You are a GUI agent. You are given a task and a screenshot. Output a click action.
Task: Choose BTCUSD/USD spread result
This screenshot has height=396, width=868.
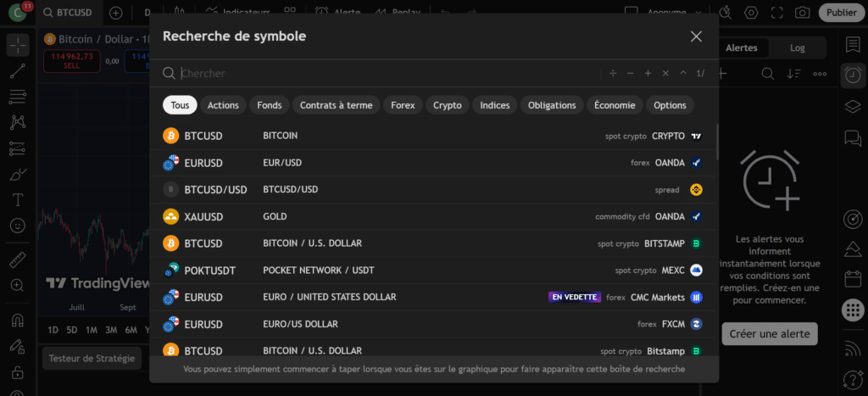pos(433,189)
